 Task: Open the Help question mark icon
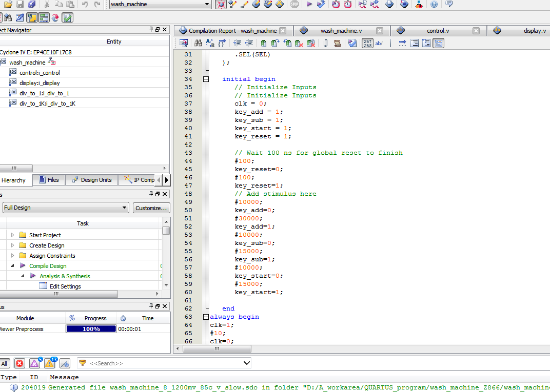434,4
